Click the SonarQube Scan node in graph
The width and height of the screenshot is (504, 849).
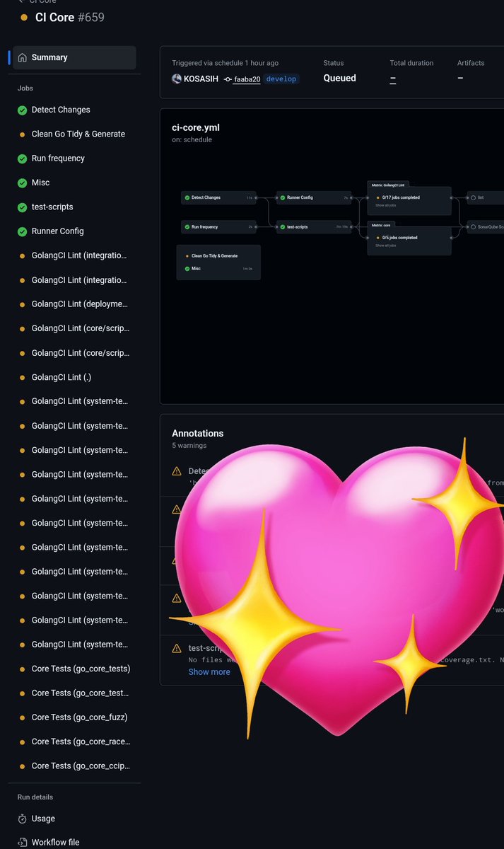486,227
